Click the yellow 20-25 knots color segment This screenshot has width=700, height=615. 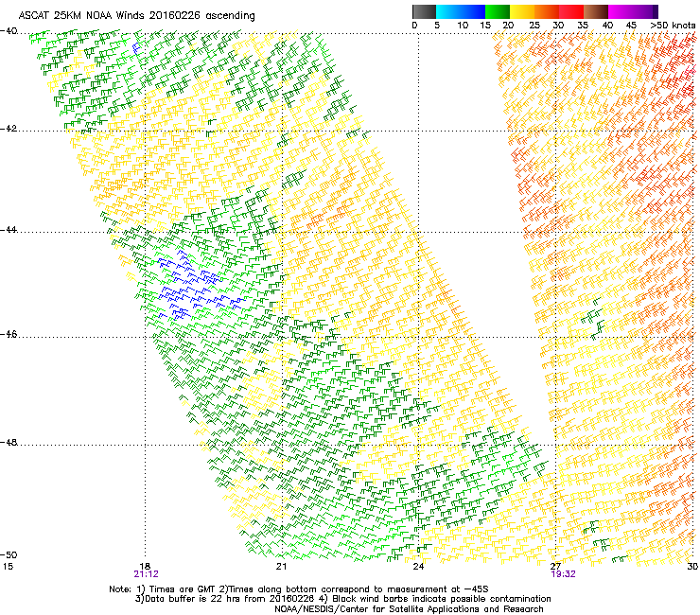(522, 11)
